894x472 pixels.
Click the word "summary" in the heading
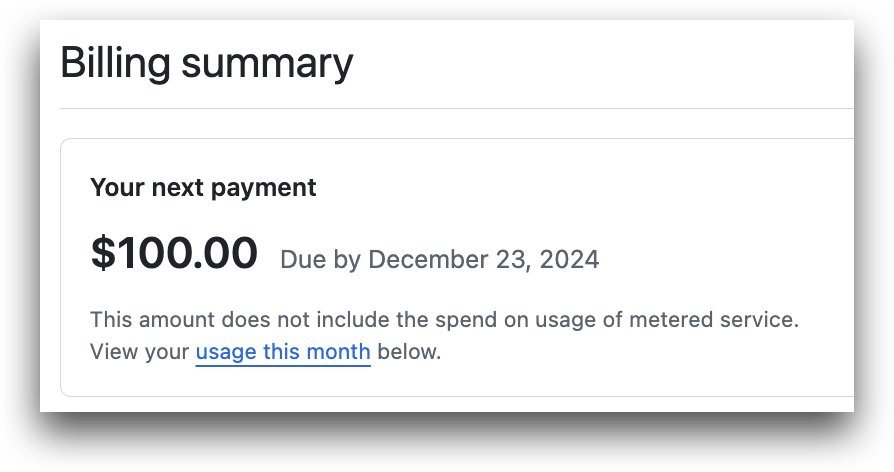tap(267, 66)
